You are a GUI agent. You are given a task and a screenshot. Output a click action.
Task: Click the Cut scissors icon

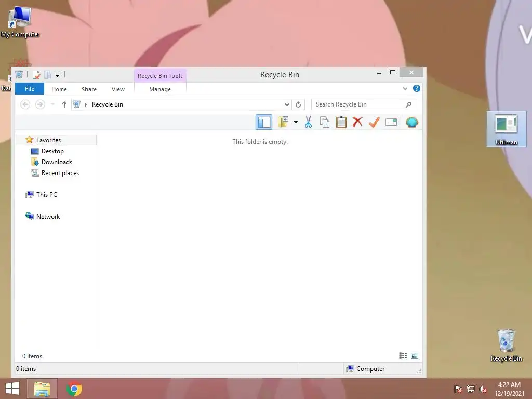point(308,122)
